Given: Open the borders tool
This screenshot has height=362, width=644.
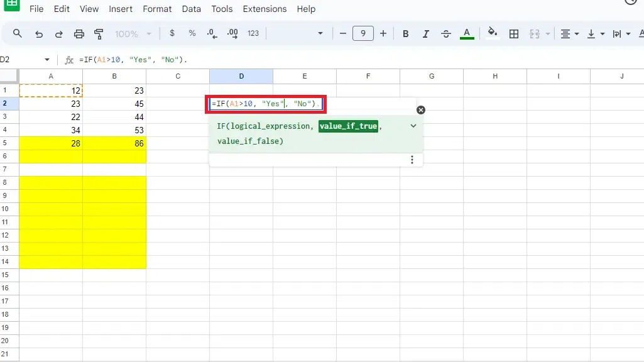Looking at the screenshot, I should [x=514, y=34].
